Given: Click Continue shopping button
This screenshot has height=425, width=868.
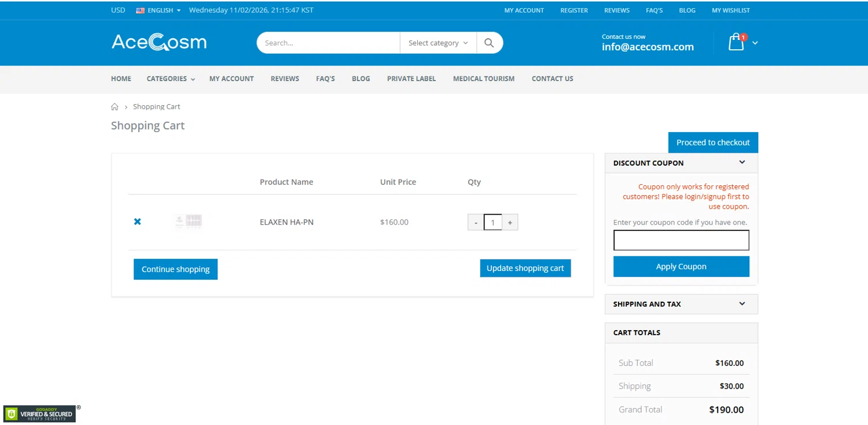Looking at the screenshot, I should tap(175, 269).
